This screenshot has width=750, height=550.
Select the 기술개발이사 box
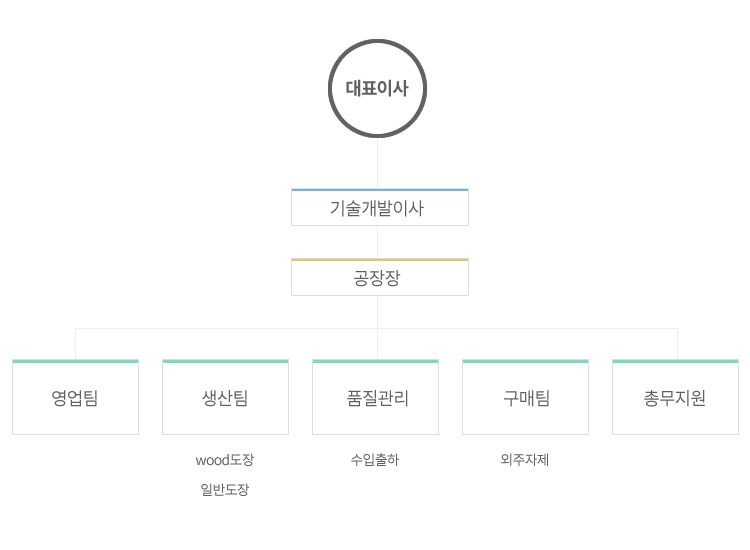point(380,207)
